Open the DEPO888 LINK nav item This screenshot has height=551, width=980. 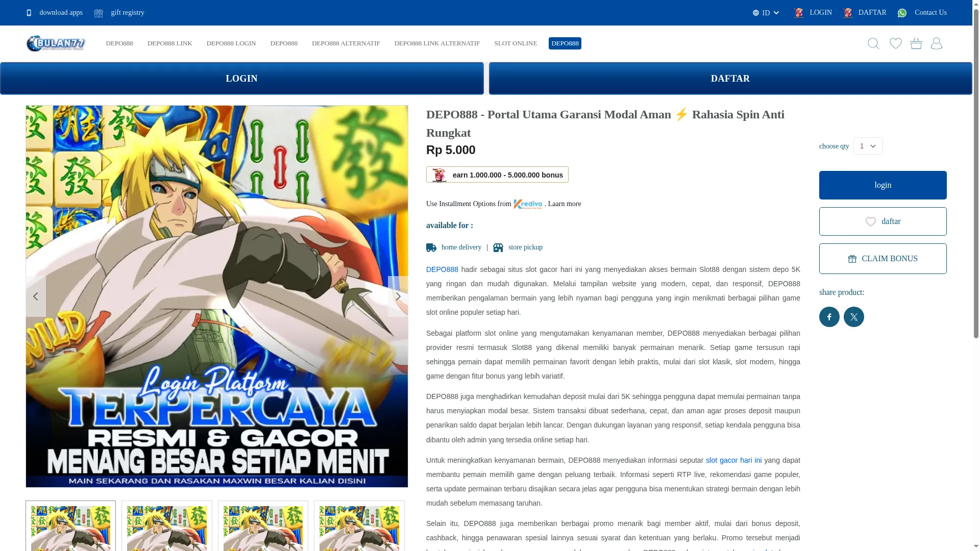coord(170,43)
